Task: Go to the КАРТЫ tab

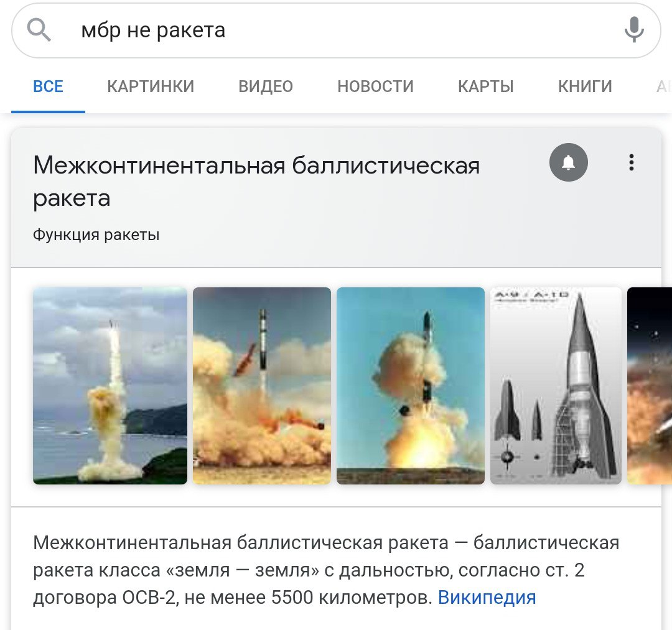Action: (485, 86)
